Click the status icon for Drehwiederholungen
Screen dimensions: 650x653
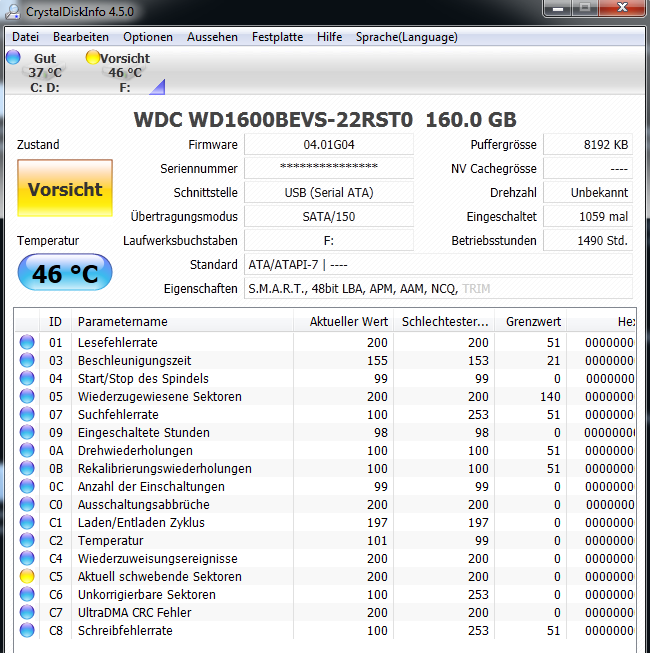coord(27,450)
